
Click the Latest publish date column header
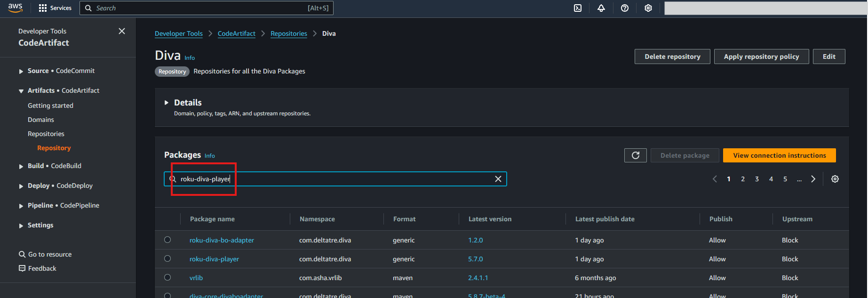tap(605, 219)
